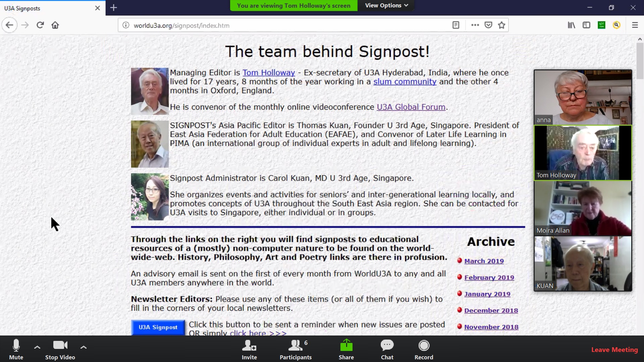Click the Archive heading text
The image size is (644, 362).
[x=491, y=242]
